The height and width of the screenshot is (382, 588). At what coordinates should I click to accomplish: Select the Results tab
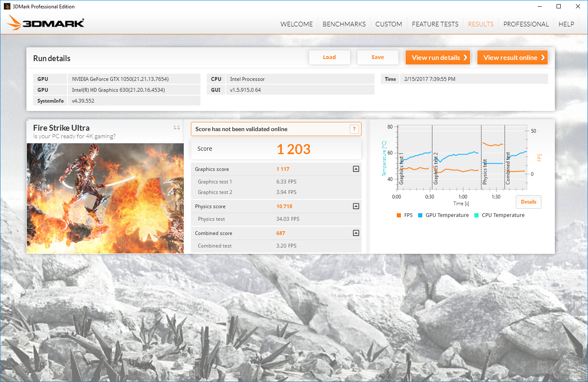[481, 24]
